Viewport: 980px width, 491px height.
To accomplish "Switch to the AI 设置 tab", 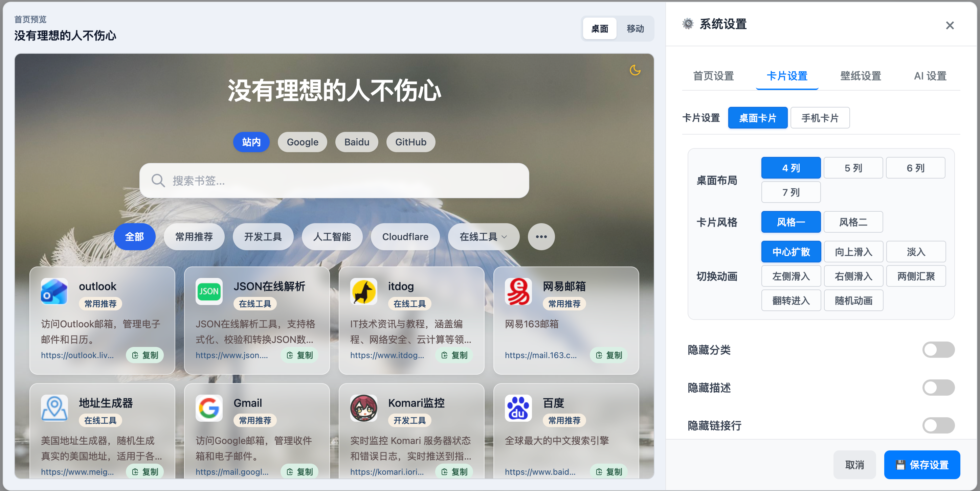I will (930, 76).
